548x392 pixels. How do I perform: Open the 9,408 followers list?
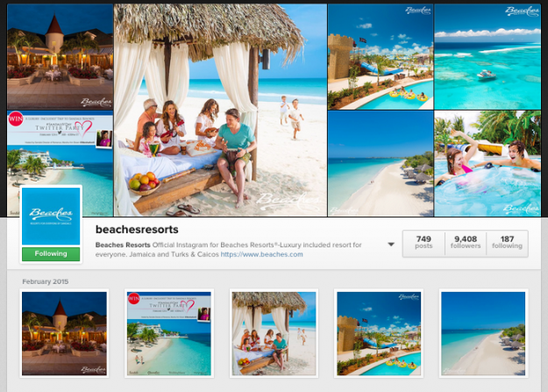[466, 242]
